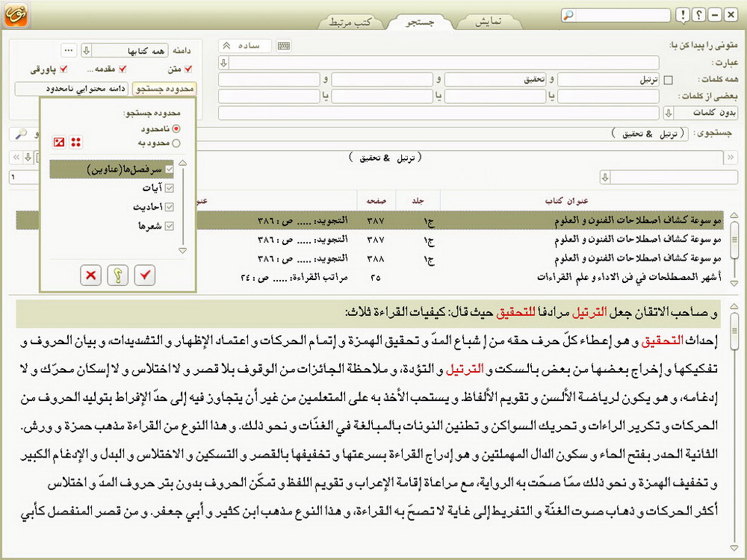Open the filter dropdown above the عنوان کتاب column

point(605,177)
